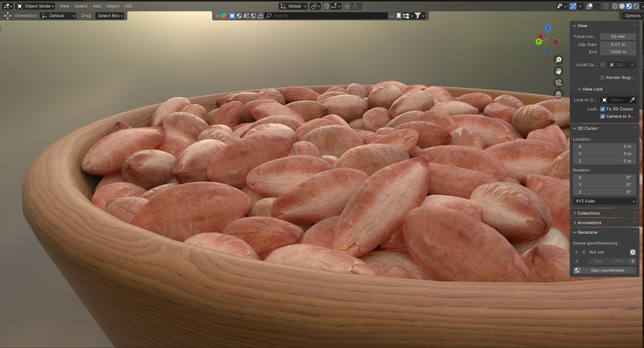Click the snap magnet icon
The image size is (644, 348).
(326, 6)
